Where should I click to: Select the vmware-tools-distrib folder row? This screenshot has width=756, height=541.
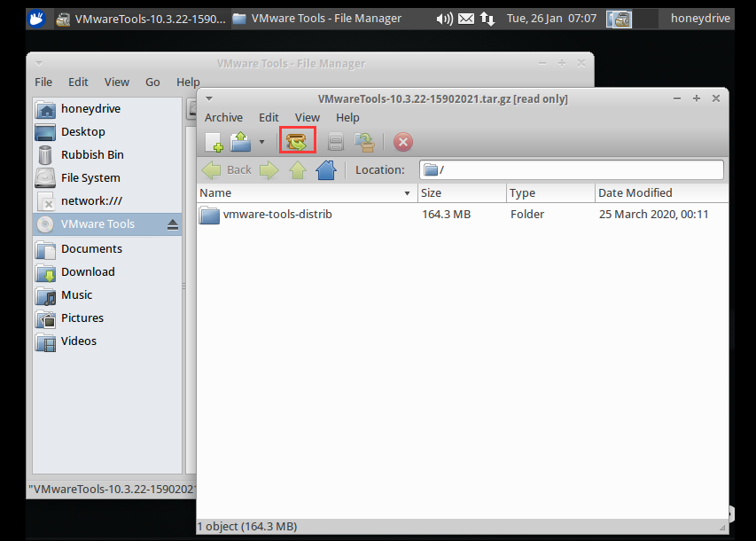coord(463,215)
